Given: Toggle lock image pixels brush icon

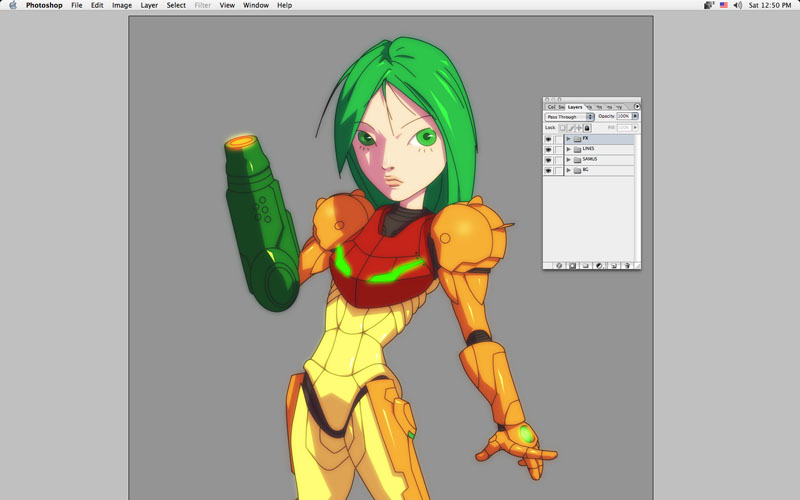Looking at the screenshot, I should click(570, 128).
